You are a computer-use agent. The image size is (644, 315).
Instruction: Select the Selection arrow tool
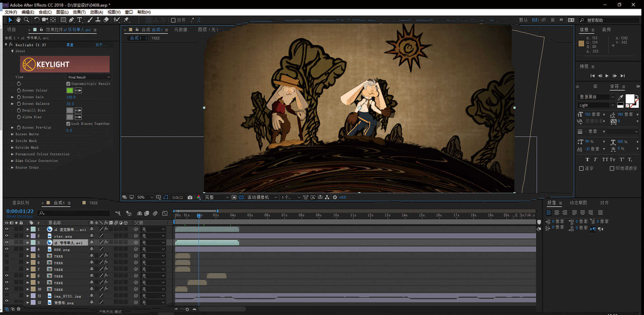10,20
